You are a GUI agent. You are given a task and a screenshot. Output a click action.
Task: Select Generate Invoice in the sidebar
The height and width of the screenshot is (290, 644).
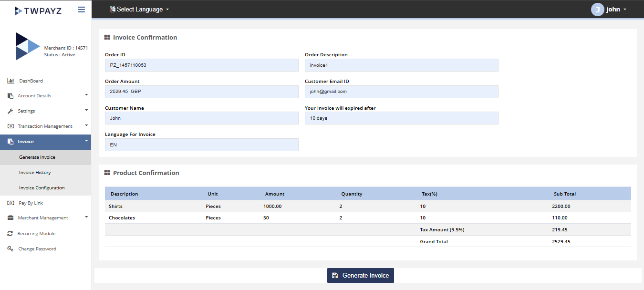(37, 157)
